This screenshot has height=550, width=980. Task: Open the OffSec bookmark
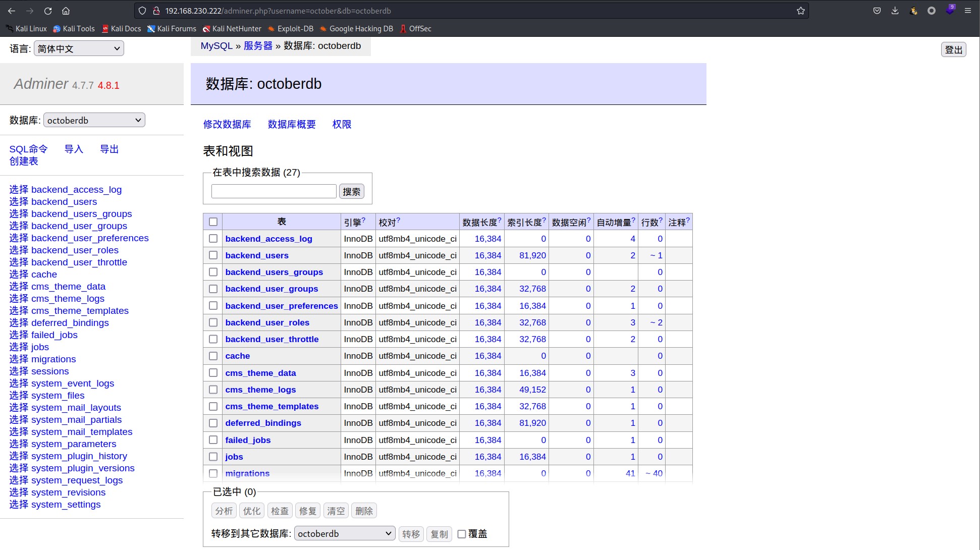click(x=415, y=29)
